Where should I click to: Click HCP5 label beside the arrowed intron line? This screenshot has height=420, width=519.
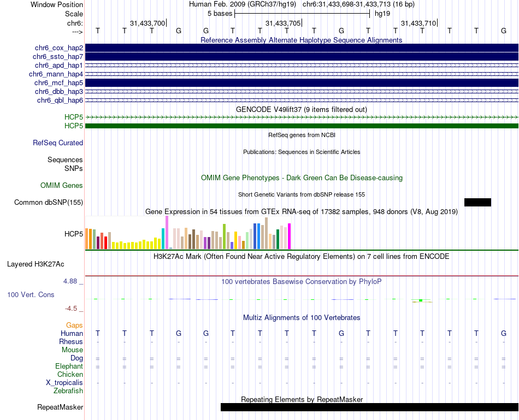coord(74,117)
